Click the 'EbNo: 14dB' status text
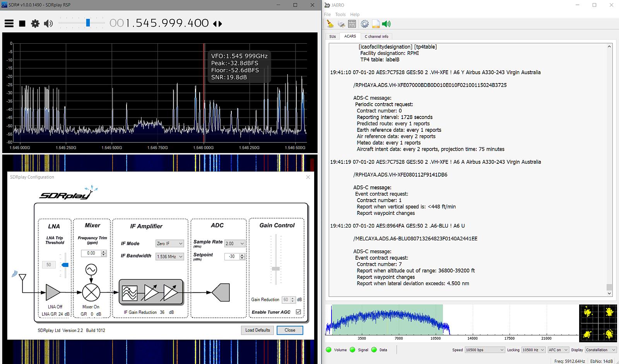 click(x=602, y=361)
